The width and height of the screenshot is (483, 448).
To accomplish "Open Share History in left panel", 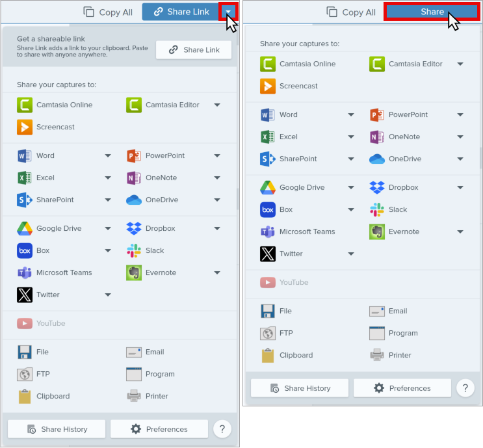I will [x=57, y=429].
